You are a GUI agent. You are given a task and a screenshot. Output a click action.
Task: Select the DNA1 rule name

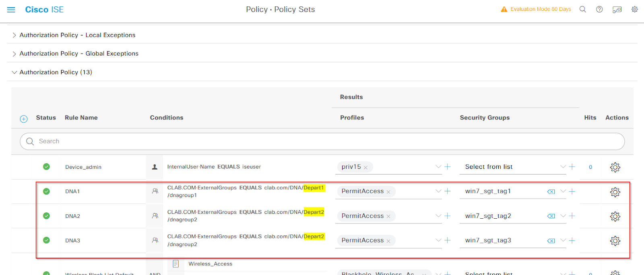tap(72, 191)
